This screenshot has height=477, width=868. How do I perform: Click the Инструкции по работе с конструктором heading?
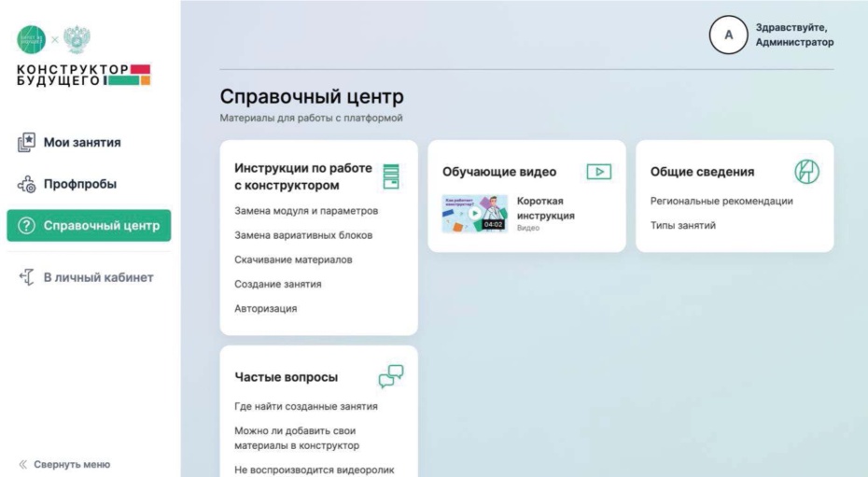(303, 176)
